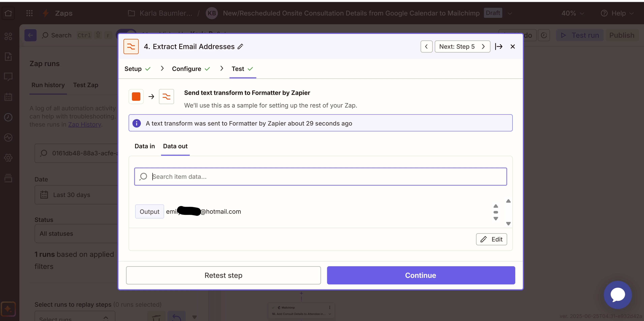The image size is (644, 321).
Task: Go to the Setup tab
Action: [133, 69]
